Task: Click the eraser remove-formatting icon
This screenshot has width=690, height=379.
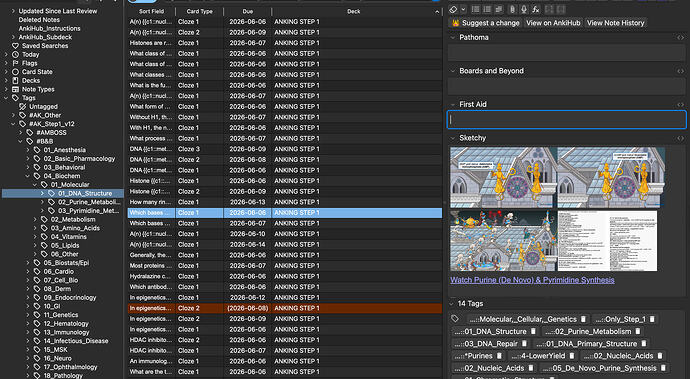Action: [x=454, y=9]
